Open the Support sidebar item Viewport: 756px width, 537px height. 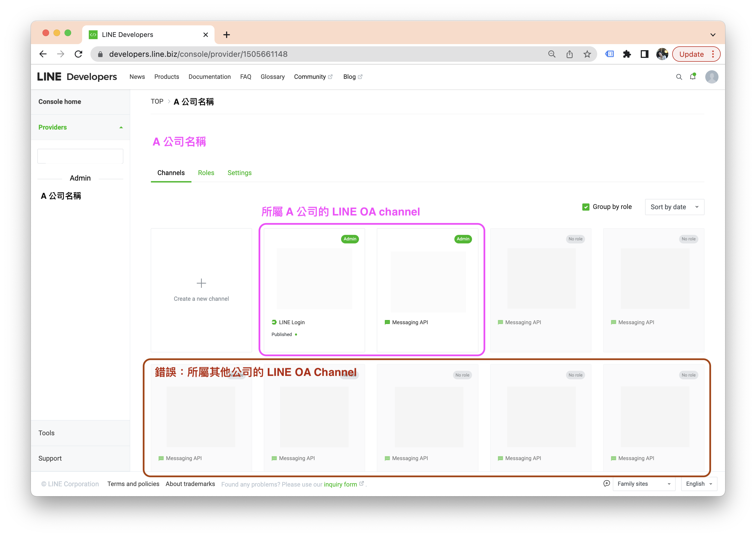(50, 458)
